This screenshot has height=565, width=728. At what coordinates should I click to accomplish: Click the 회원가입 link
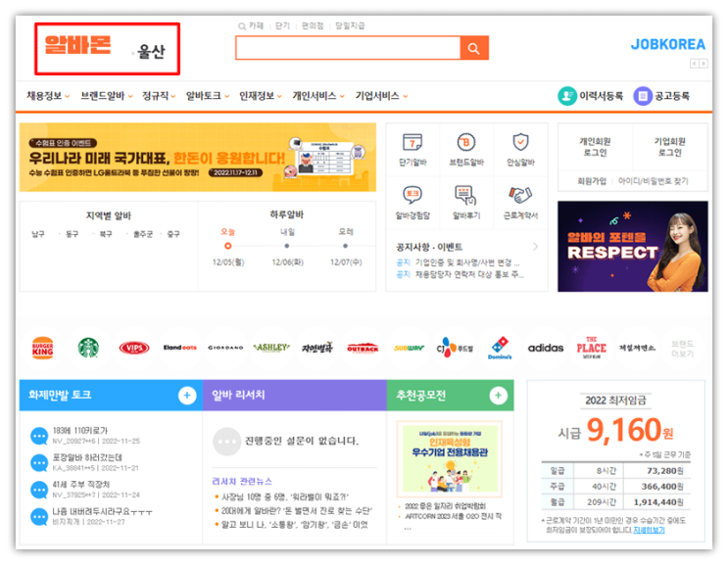tap(592, 181)
